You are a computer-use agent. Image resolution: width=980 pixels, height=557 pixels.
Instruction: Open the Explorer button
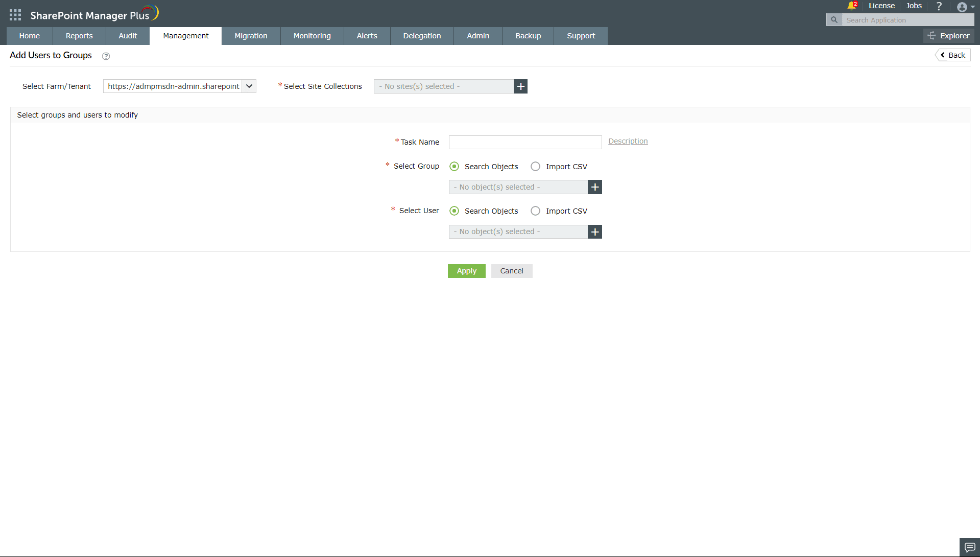pos(949,36)
